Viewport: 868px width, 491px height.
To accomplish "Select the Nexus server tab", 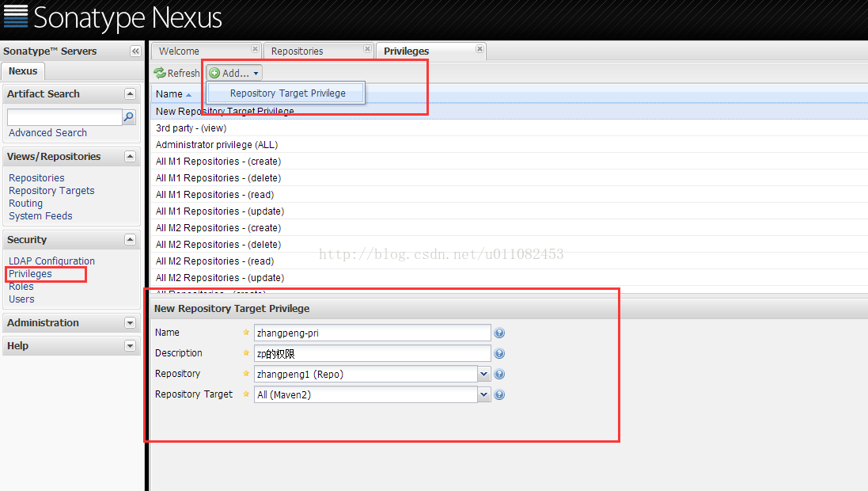I will coord(23,71).
